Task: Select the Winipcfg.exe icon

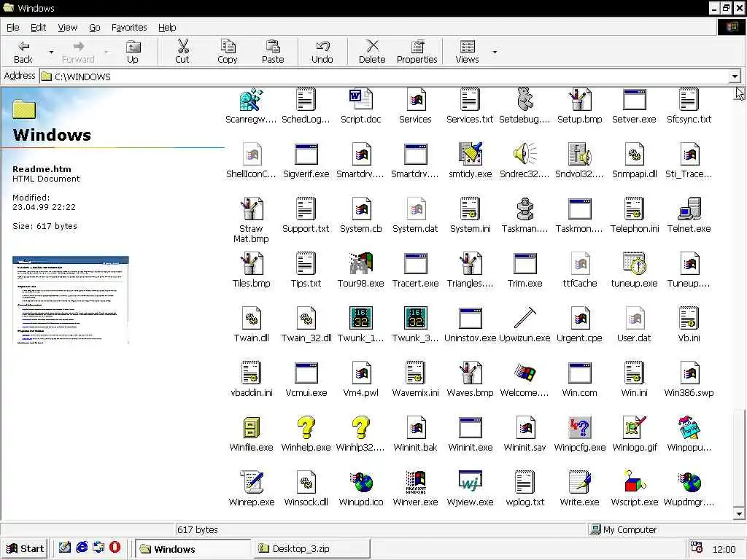Action: point(580,427)
